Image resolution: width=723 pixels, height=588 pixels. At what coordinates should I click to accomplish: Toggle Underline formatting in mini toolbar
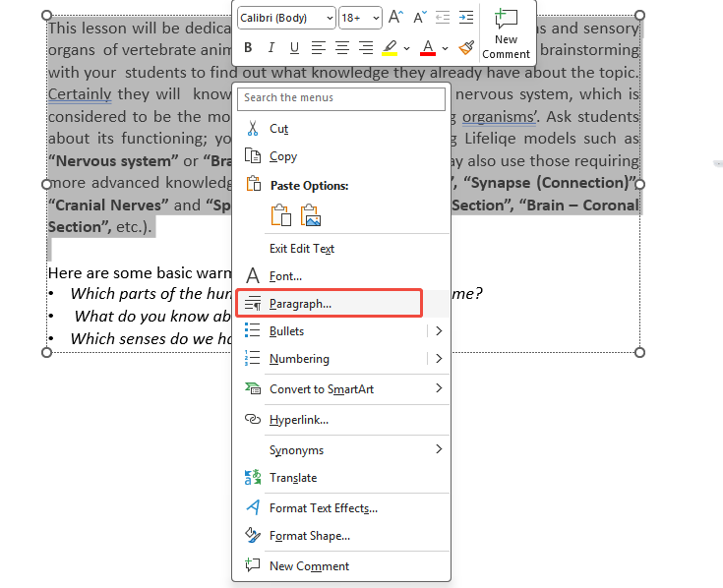tap(294, 47)
